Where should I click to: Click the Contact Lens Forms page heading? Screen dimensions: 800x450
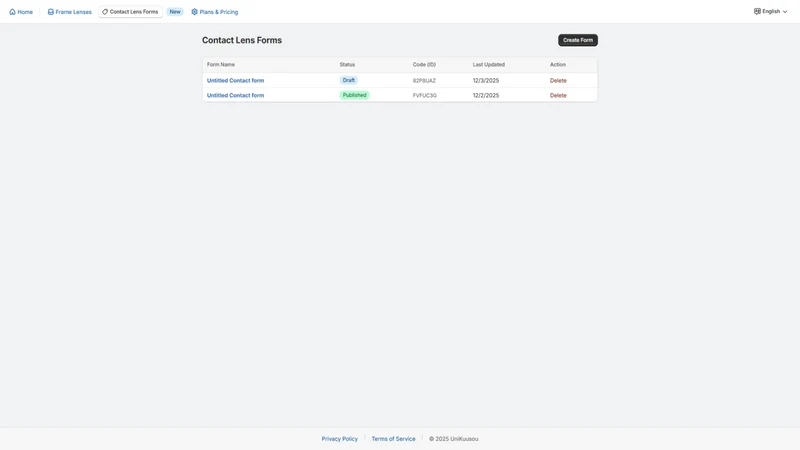242,40
